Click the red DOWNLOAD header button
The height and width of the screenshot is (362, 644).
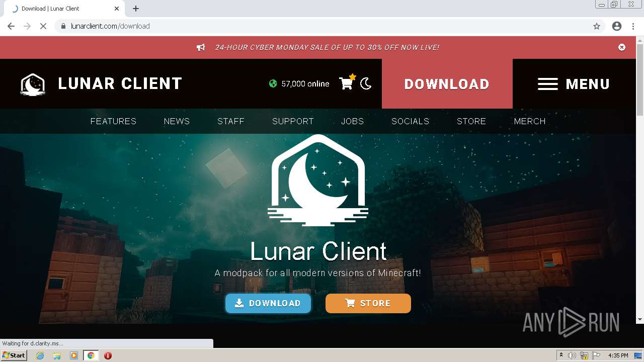tap(447, 84)
